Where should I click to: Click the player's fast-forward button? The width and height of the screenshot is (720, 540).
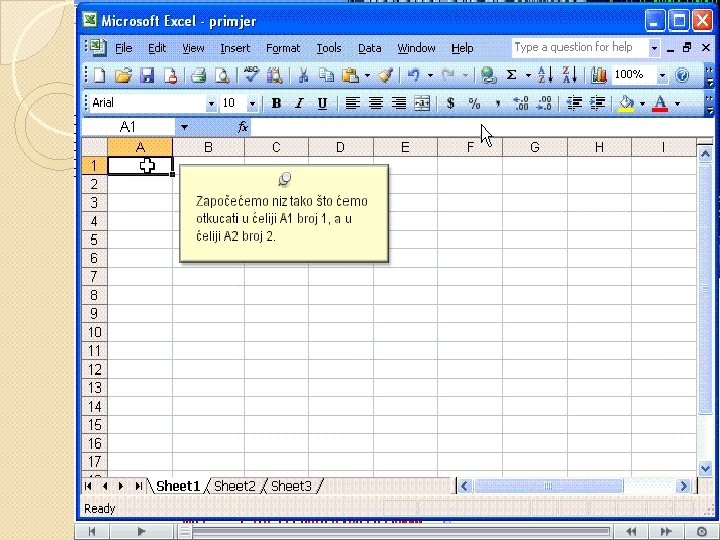[x=666, y=532]
